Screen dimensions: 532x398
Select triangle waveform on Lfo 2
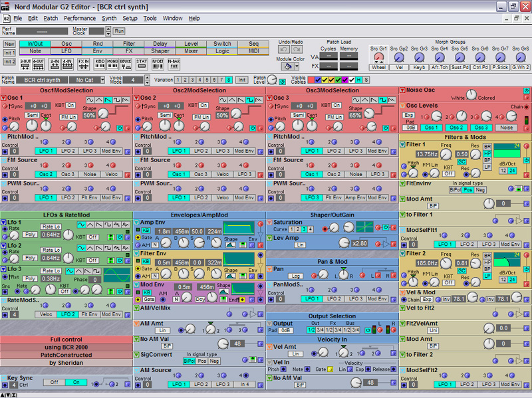[90, 248]
